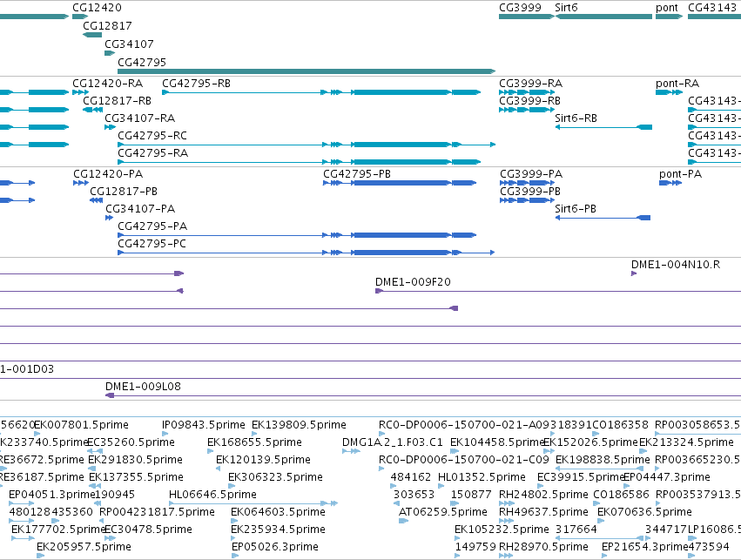Image resolution: width=741 pixels, height=560 pixels.
Task: Select BAC end DME1-004N10.R
Action: tap(676, 265)
